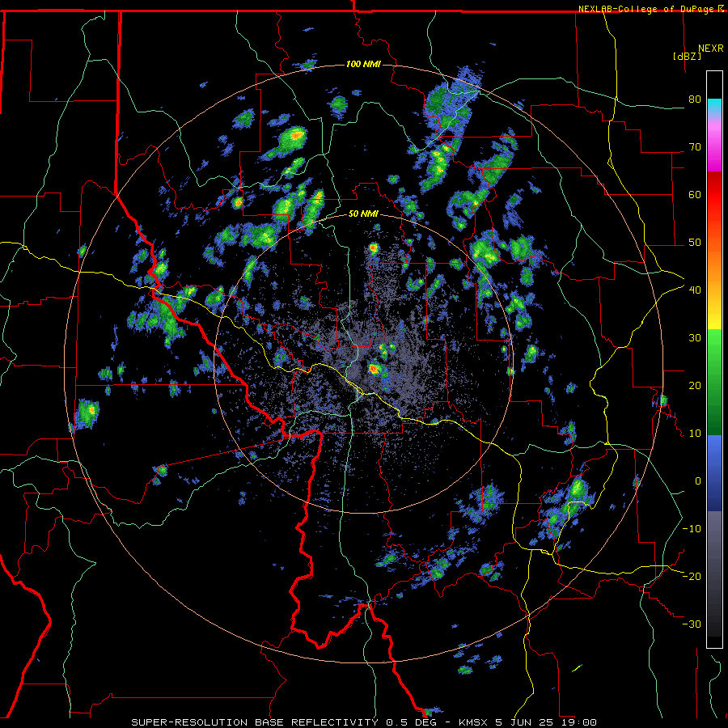Viewport: 728px width, 728px height.
Task: Click the KMSX station ID in the caption
Action: click(x=473, y=722)
